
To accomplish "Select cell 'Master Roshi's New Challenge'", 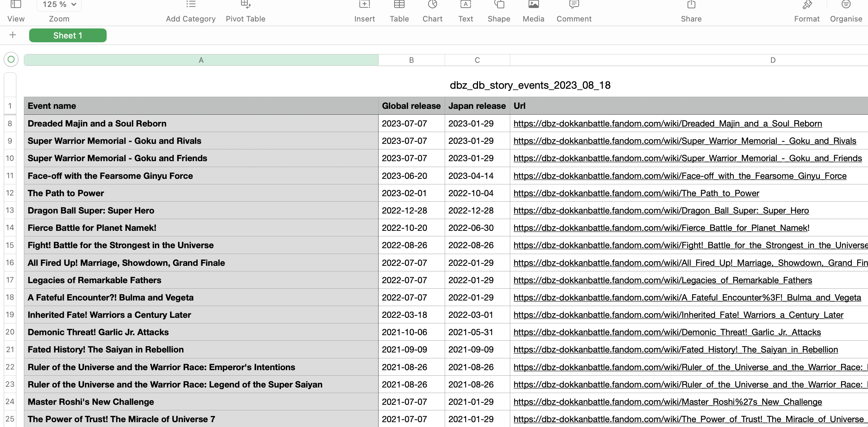I will tap(201, 402).
